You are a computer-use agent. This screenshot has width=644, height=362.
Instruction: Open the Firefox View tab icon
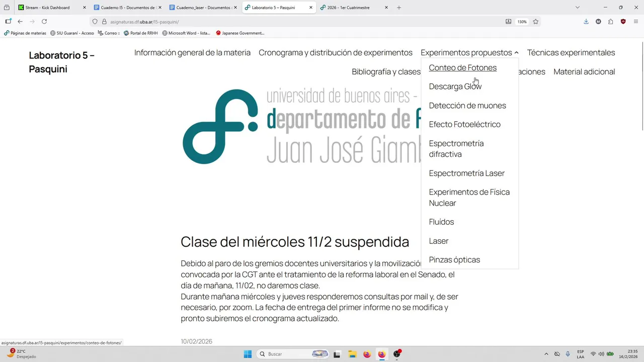7,8
